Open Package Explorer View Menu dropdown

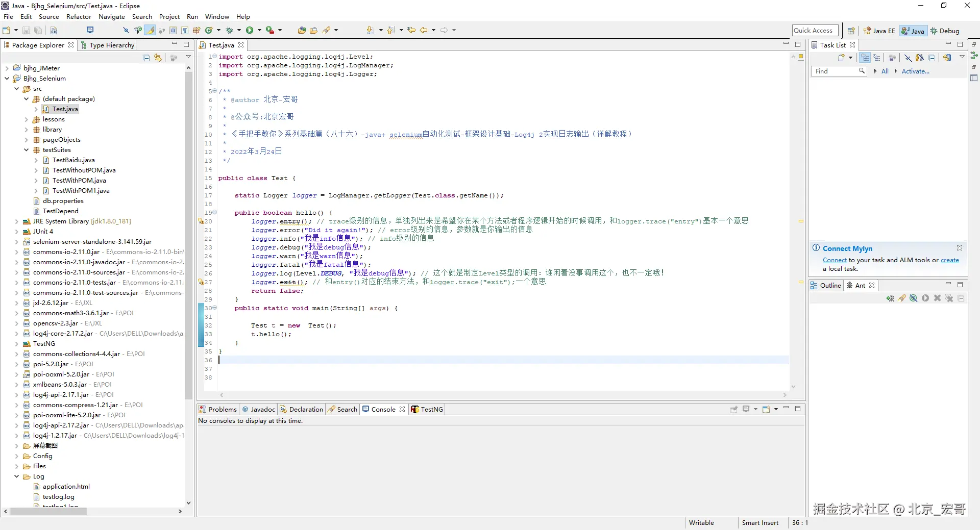188,58
